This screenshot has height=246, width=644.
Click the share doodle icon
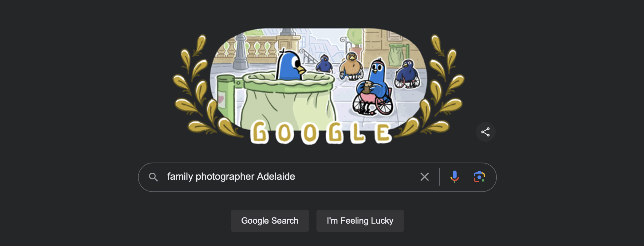coord(485,132)
